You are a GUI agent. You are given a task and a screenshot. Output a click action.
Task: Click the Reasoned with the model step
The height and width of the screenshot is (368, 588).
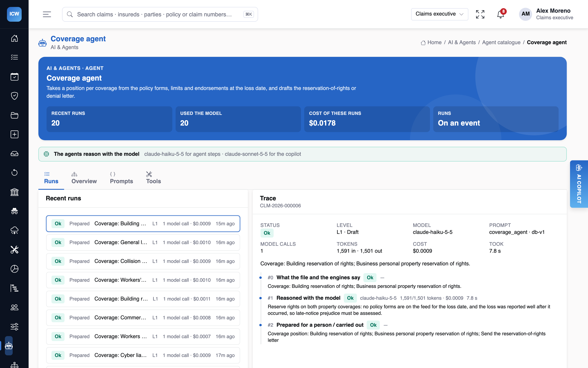point(308,298)
